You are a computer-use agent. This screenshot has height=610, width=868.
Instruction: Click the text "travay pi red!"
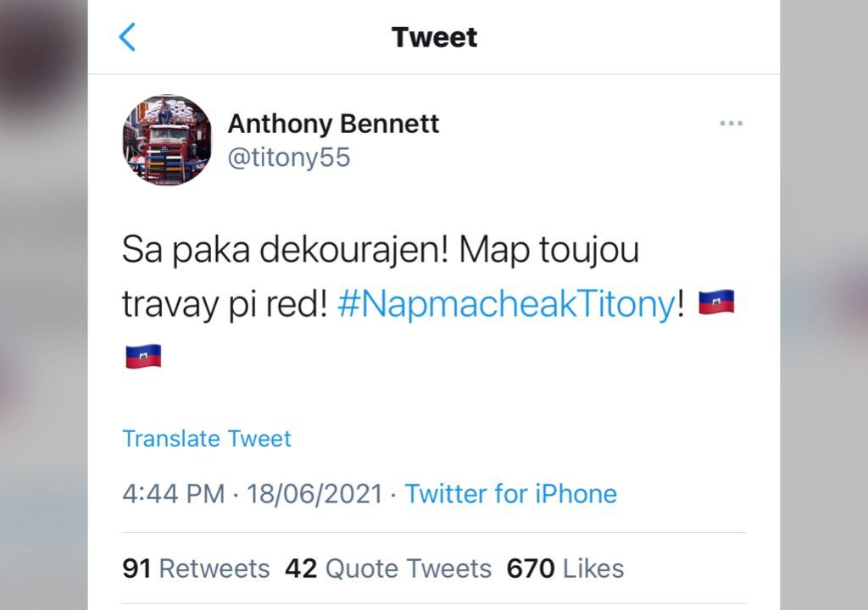point(225,305)
